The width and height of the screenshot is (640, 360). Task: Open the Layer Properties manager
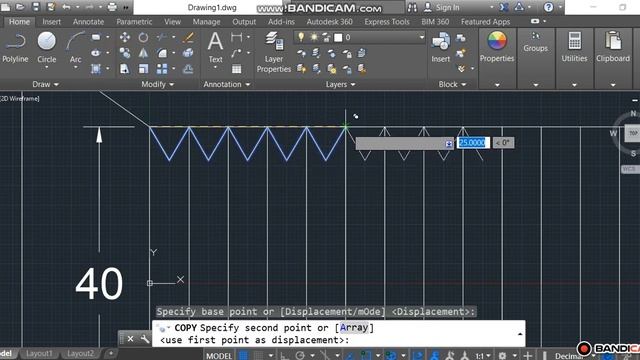(274, 52)
